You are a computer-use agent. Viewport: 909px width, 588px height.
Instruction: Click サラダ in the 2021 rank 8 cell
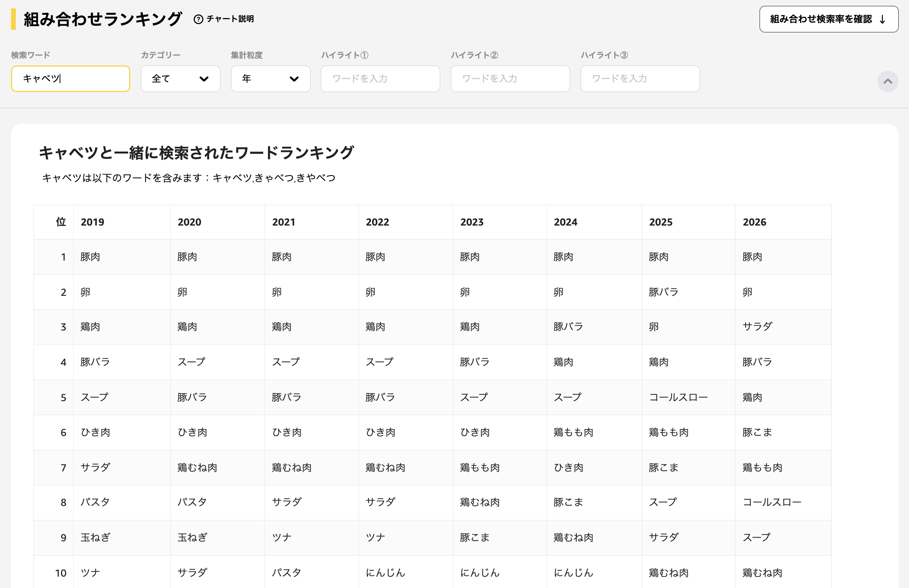287,502
